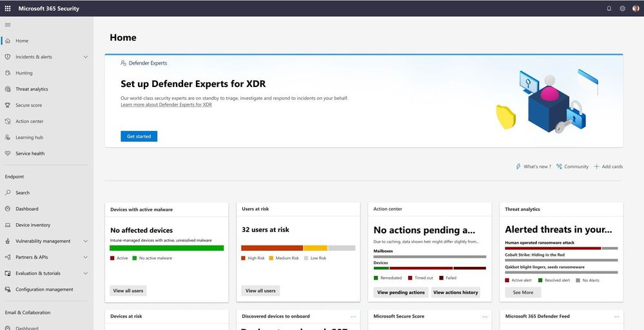Click the Evaluation & tutorials icon

click(x=8, y=273)
